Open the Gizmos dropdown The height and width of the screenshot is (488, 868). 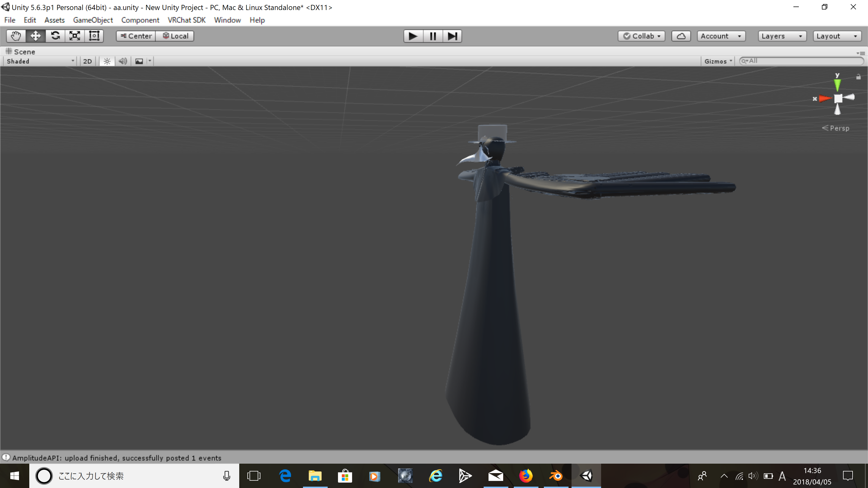click(x=718, y=61)
